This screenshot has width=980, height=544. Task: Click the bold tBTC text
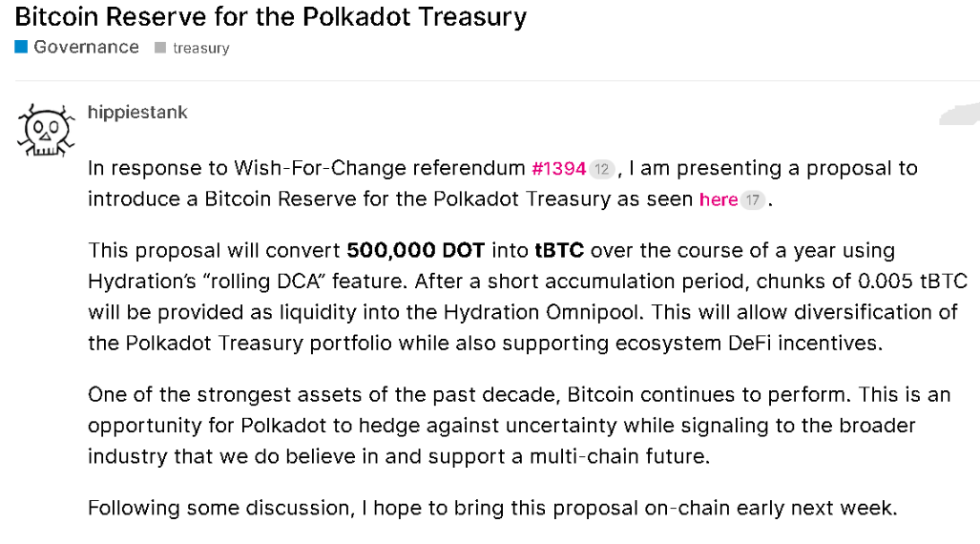559,250
